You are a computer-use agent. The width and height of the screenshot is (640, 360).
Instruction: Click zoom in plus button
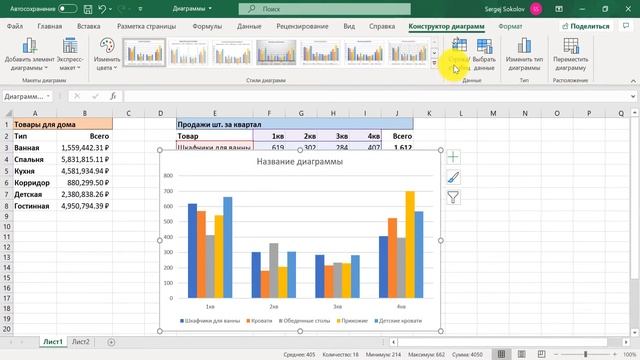point(615,354)
